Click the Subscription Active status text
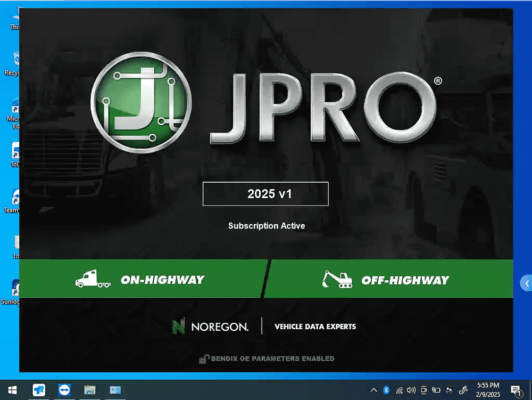Screen dimensions: 532x400 tap(267, 226)
